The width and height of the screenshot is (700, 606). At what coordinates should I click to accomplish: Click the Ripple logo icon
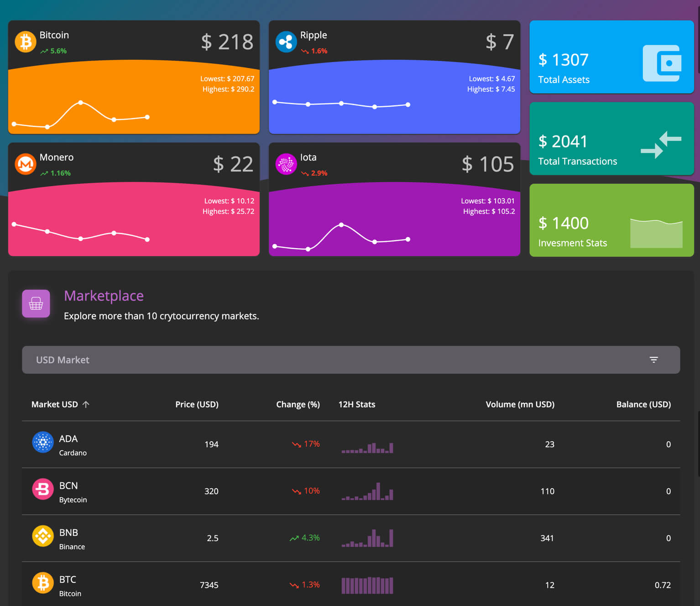click(286, 42)
